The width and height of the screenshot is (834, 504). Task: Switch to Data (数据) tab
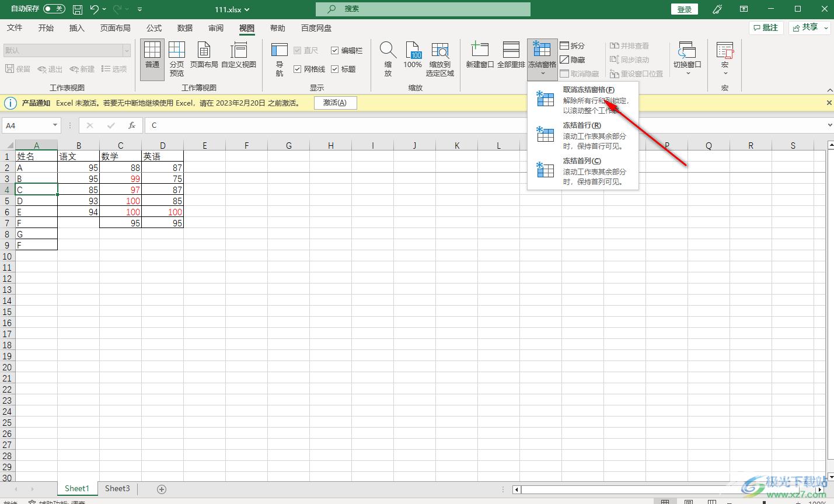185,28
